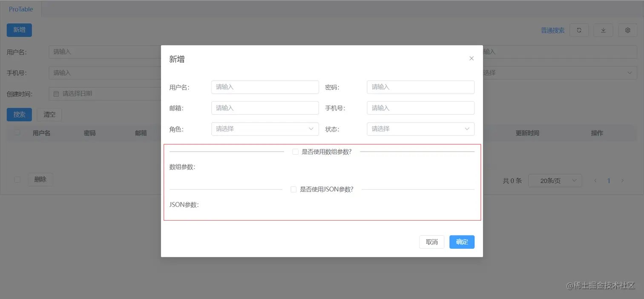
Task: Click the 清空 button
Action: (49, 115)
